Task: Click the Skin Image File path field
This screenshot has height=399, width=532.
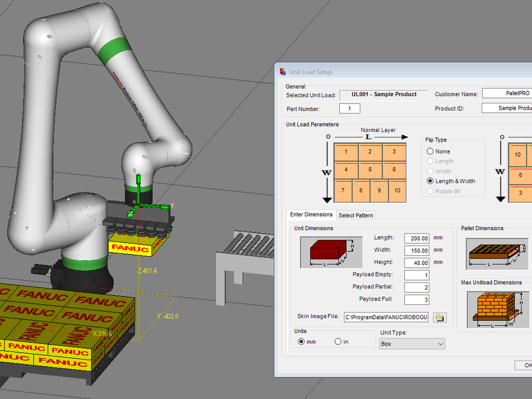Action: [x=386, y=317]
